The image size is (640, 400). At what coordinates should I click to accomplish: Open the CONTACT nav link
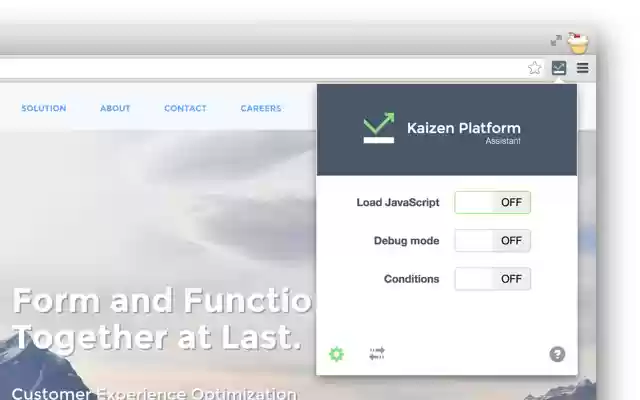185,109
